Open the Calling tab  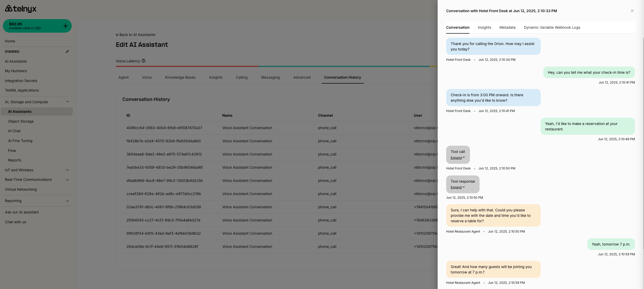coord(242,77)
